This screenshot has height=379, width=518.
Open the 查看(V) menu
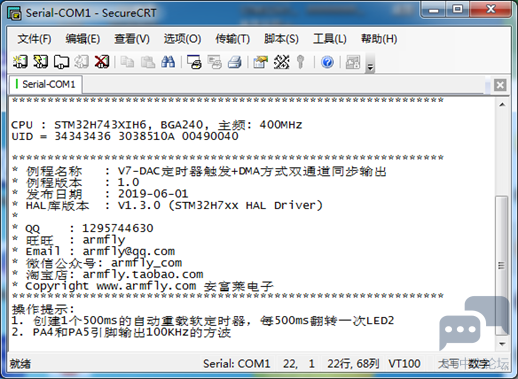(x=132, y=39)
